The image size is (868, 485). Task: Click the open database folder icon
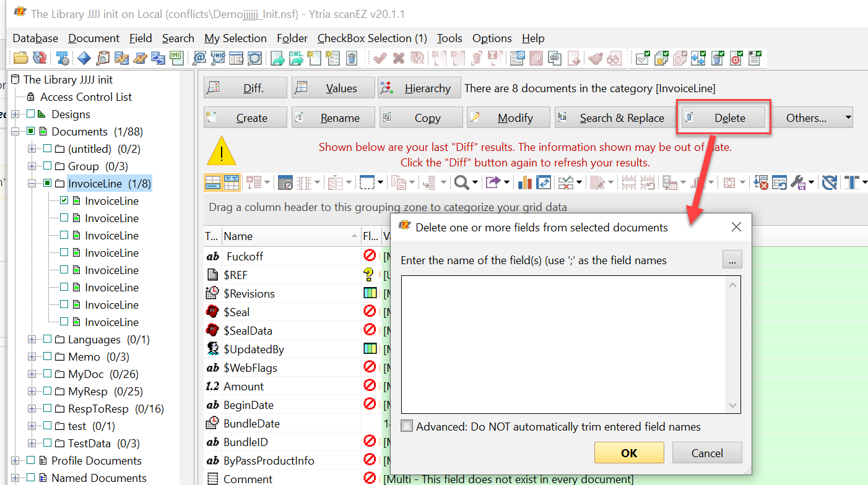pyautogui.click(x=20, y=58)
